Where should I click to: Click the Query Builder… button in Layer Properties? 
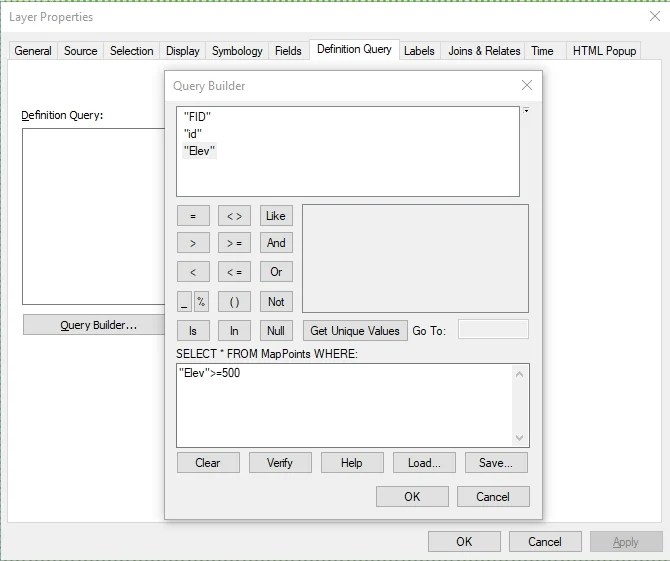pos(94,325)
